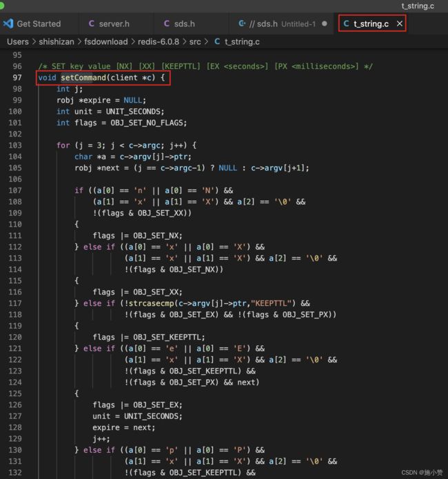Open the Untitled-1 sds.h tab
448x479 pixels.
point(282,24)
